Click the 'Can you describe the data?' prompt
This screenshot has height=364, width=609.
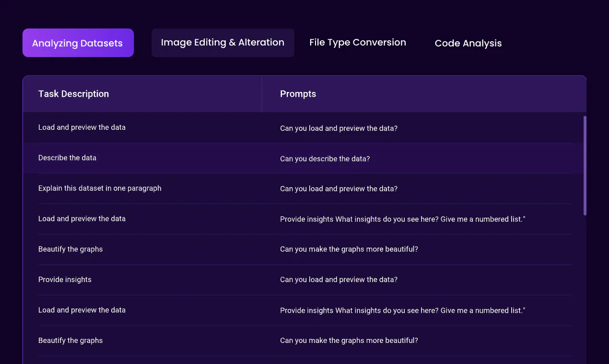(325, 159)
